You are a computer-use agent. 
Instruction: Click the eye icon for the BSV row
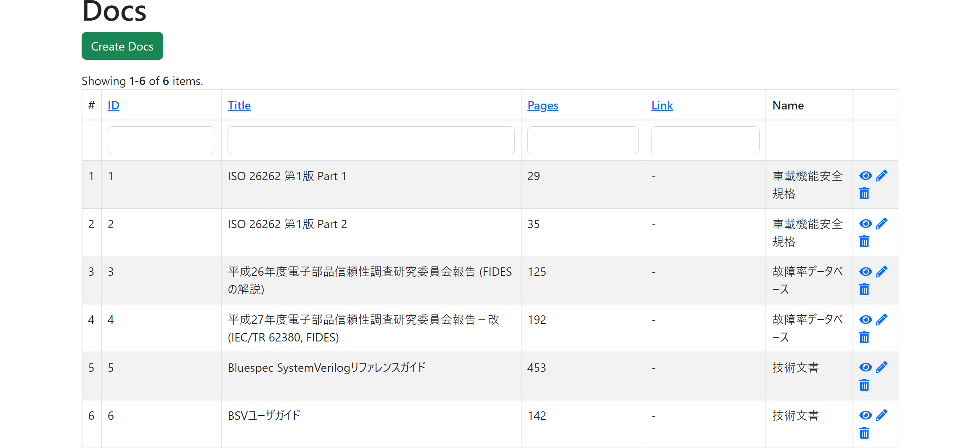coord(865,415)
